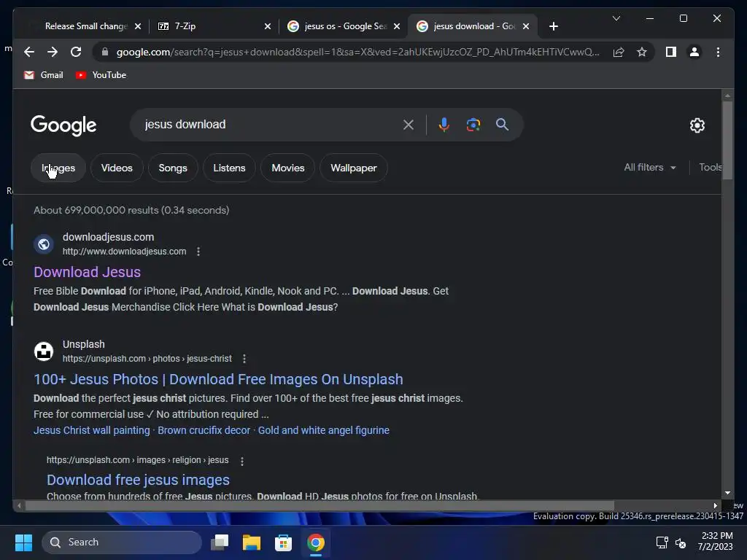Image resolution: width=747 pixels, height=560 pixels.
Task: Open Gmail bookmark
Action: tap(44, 75)
